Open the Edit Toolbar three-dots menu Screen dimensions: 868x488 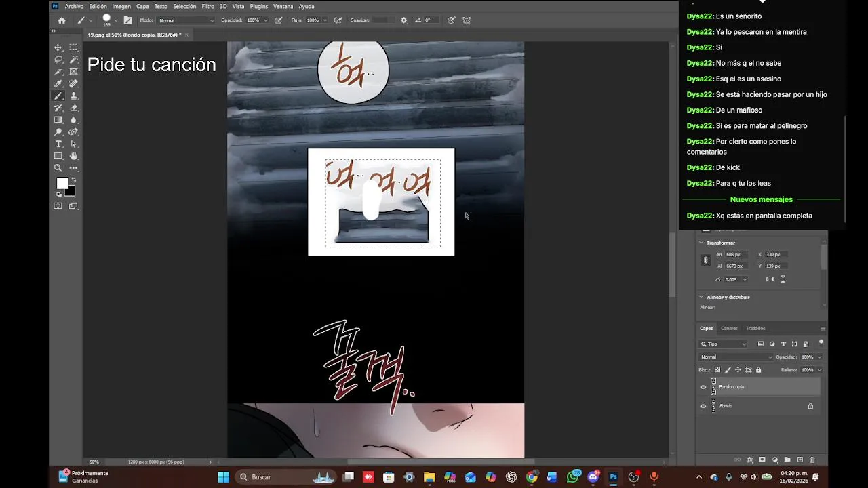(x=73, y=168)
